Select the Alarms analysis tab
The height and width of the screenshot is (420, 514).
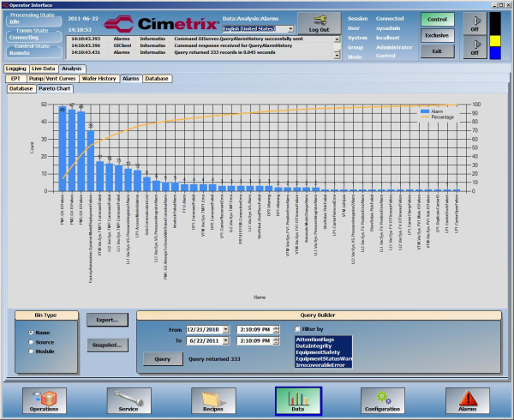(x=131, y=79)
